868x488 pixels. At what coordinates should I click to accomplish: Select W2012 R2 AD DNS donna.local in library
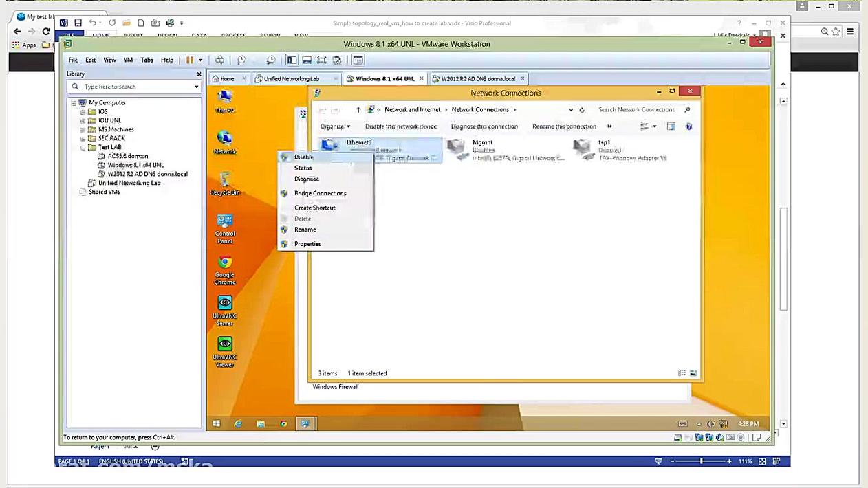(147, 174)
